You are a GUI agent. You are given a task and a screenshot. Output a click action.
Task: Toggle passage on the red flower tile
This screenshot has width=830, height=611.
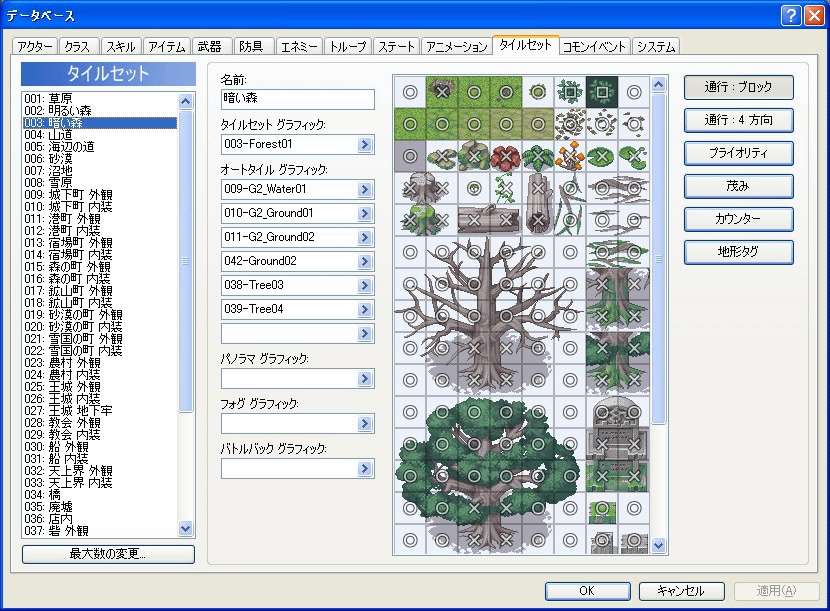tap(506, 156)
